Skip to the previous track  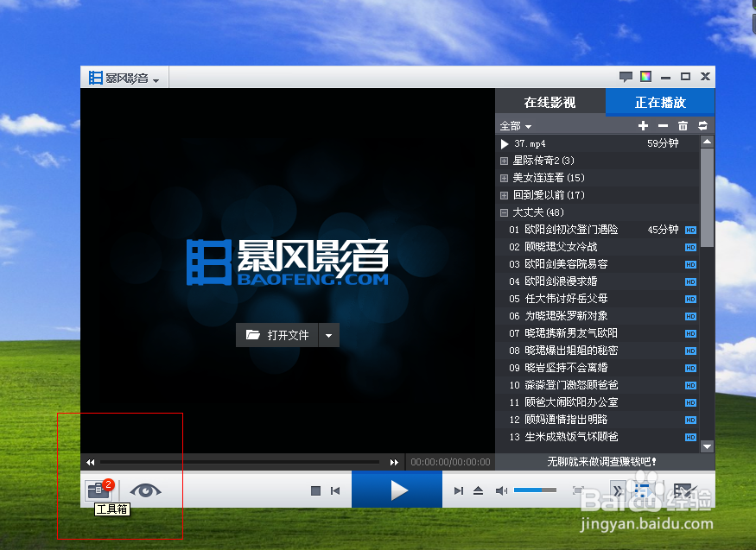pyautogui.click(x=335, y=490)
